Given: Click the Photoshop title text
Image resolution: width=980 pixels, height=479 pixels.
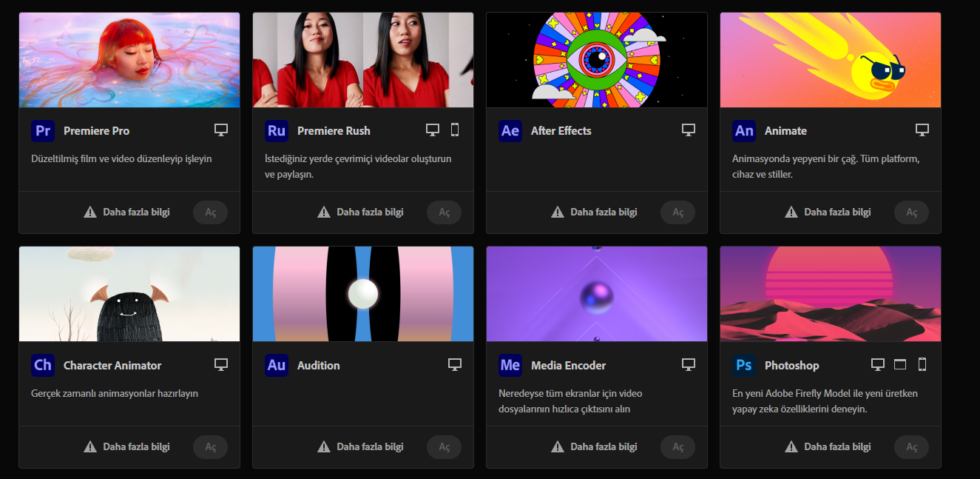Looking at the screenshot, I should [x=792, y=365].
